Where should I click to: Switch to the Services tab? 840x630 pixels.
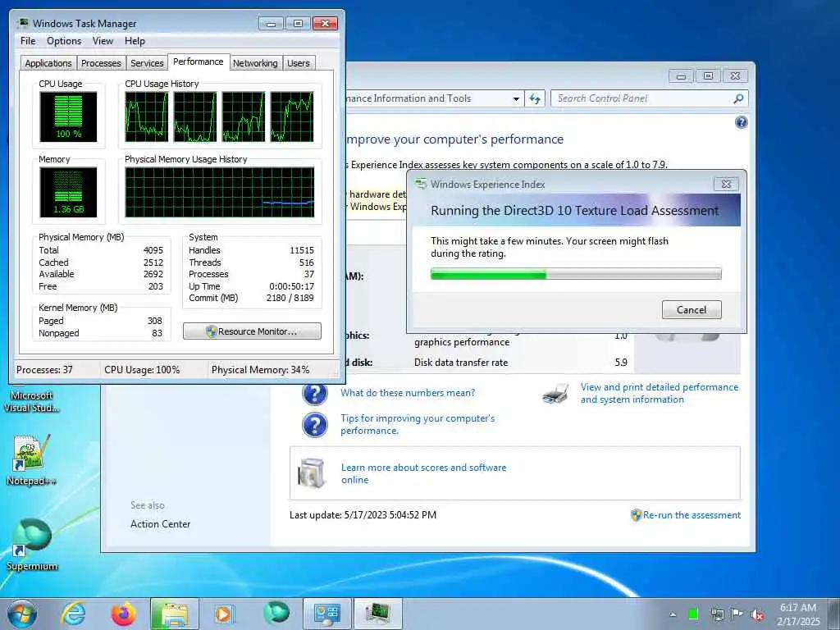click(147, 63)
